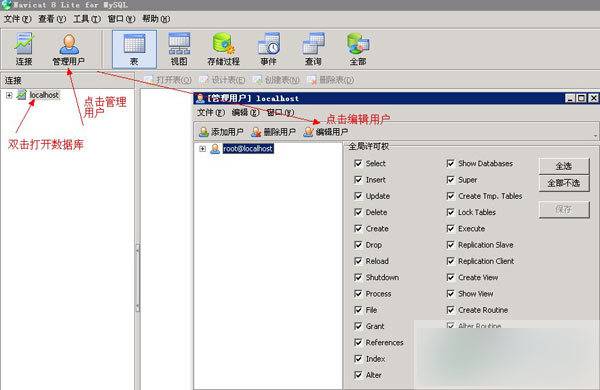Viewport: 600px width, 390px height.
Task: Open main 帮助 menu
Action: pos(156,19)
